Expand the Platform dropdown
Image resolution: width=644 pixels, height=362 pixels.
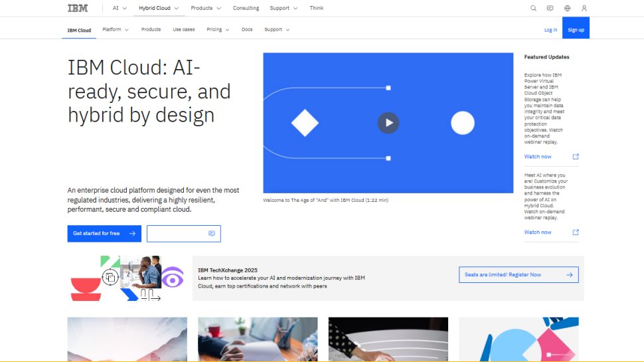pyautogui.click(x=116, y=30)
